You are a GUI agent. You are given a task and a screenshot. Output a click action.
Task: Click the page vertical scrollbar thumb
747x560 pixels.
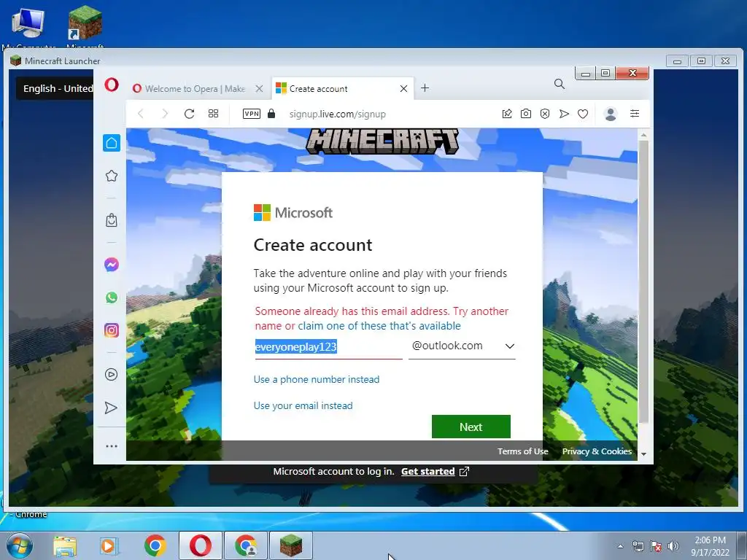[643, 281]
